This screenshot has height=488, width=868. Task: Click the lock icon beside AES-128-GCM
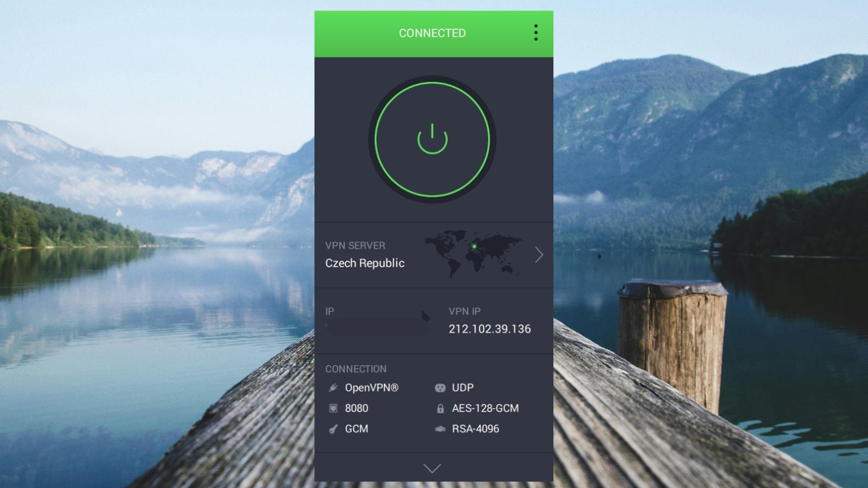point(440,408)
